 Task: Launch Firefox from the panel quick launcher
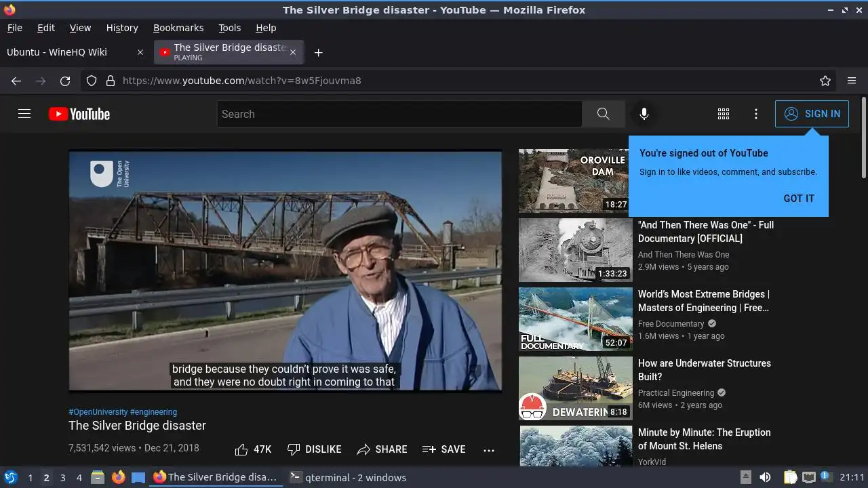(118, 477)
